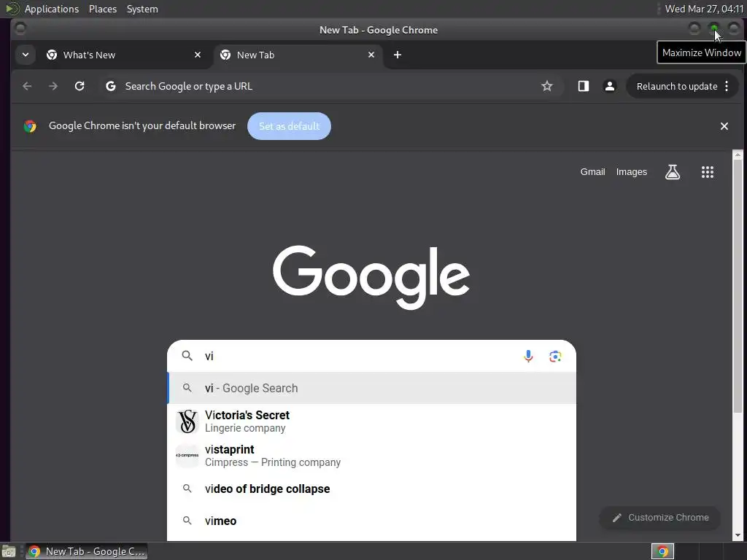The height and width of the screenshot is (560, 747).
Task: Click the Cimpress logo thumbnail
Action: point(187,456)
